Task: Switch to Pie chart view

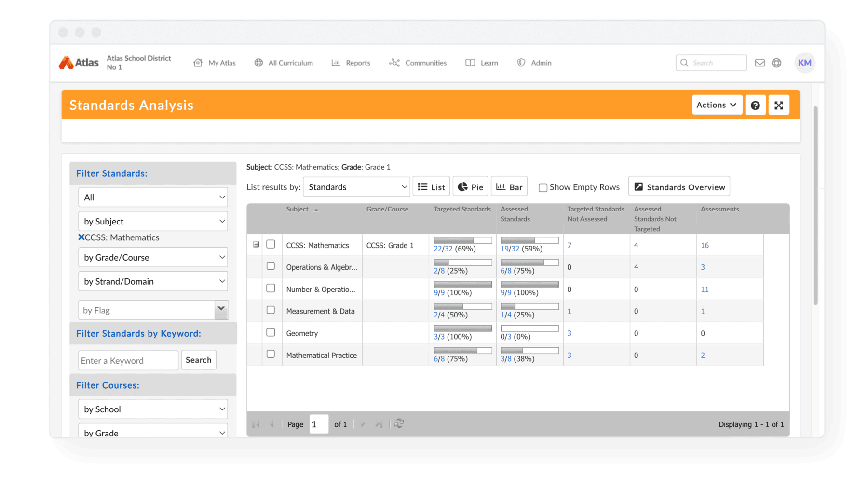Action: [470, 187]
